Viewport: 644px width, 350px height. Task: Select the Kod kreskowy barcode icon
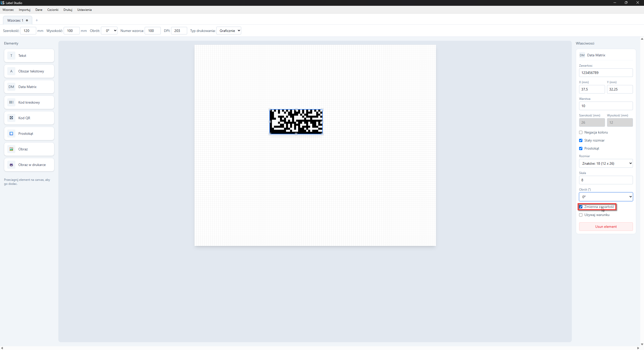coord(11,102)
